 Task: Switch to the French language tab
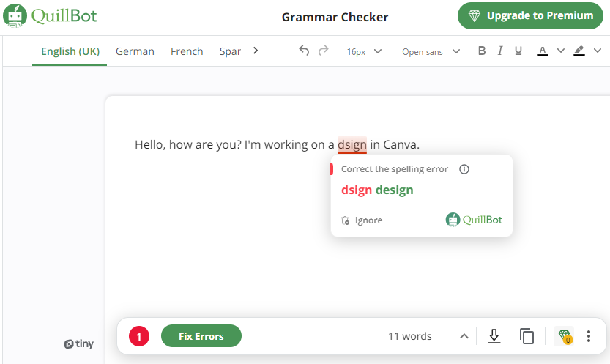pos(187,51)
